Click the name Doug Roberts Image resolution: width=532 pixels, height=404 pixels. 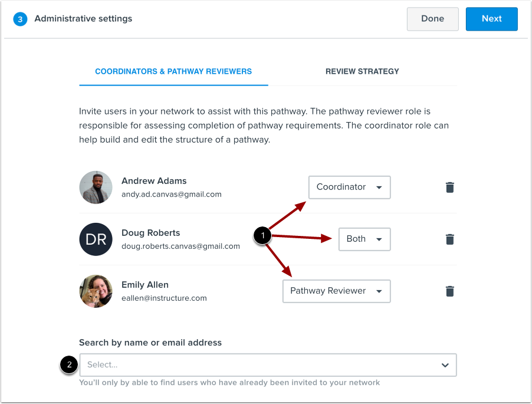coord(152,233)
